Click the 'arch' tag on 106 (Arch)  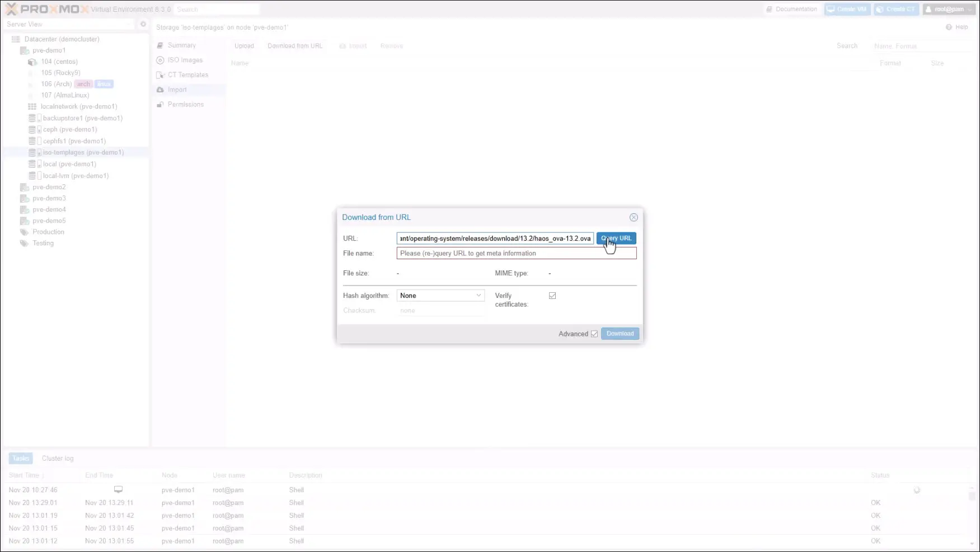83,84
